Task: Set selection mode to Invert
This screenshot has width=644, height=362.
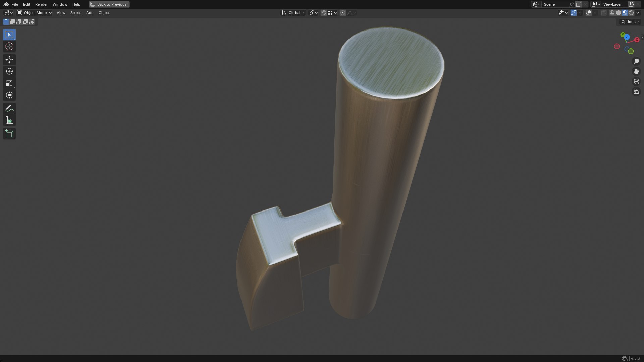Action: tap(25, 22)
